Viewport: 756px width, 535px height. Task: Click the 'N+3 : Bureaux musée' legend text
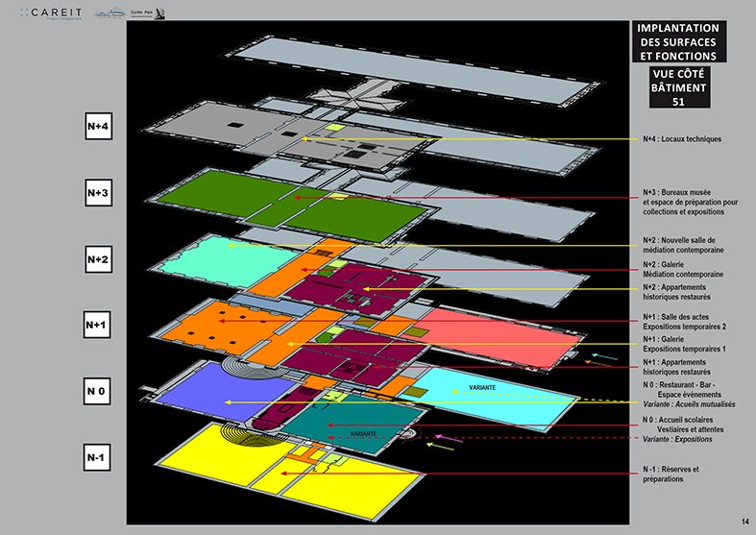pos(689,197)
